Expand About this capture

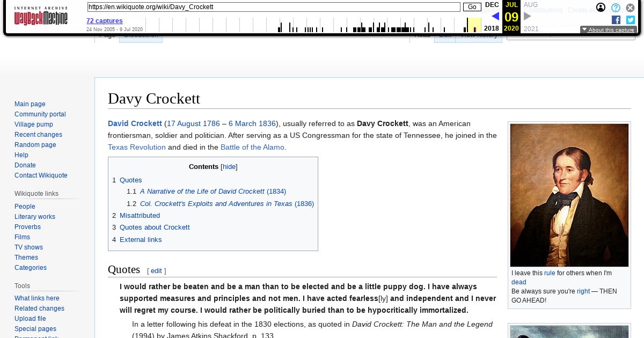[x=608, y=30]
